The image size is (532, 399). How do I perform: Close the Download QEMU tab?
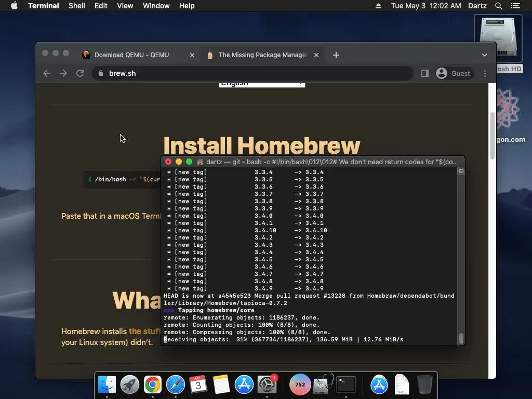pyautogui.click(x=192, y=55)
